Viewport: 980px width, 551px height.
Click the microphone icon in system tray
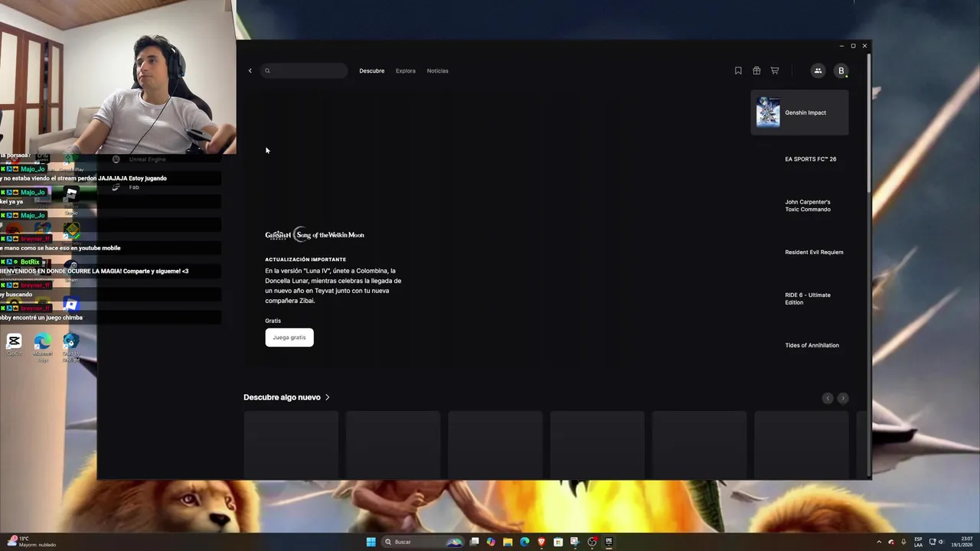[903, 542]
